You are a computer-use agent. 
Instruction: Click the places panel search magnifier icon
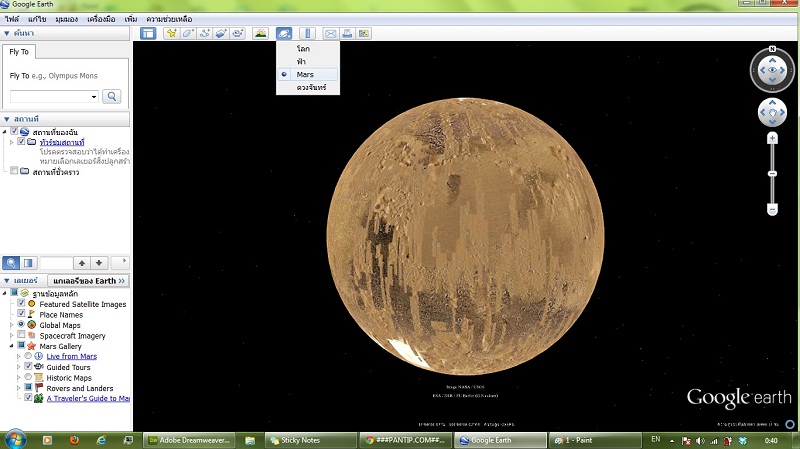[x=11, y=263]
